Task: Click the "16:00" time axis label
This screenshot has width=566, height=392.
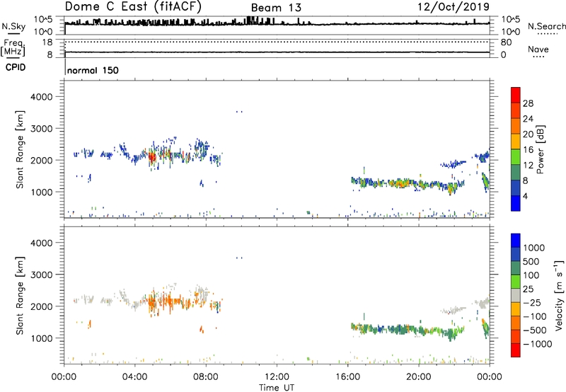Action: pyautogui.click(x=347, y=377)
